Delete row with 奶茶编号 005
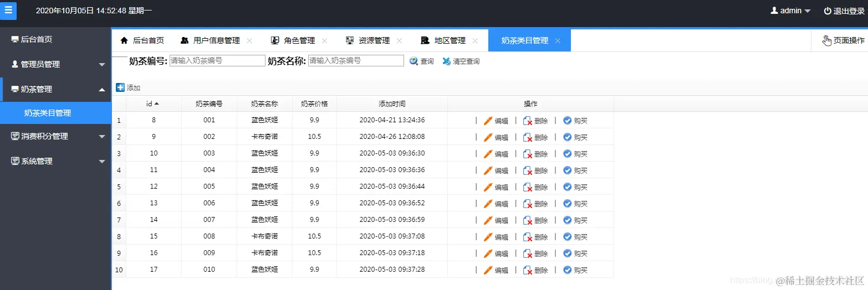Screen dimensions: 868x290 point(536,187)
